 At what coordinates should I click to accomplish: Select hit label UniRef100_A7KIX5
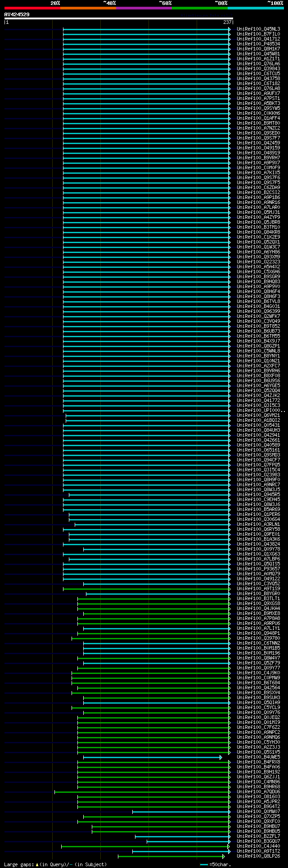click(258, 173)
